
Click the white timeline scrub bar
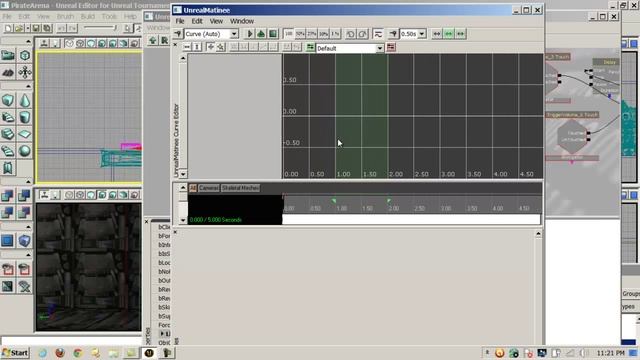pyautogui.click(x=411, y=219)
